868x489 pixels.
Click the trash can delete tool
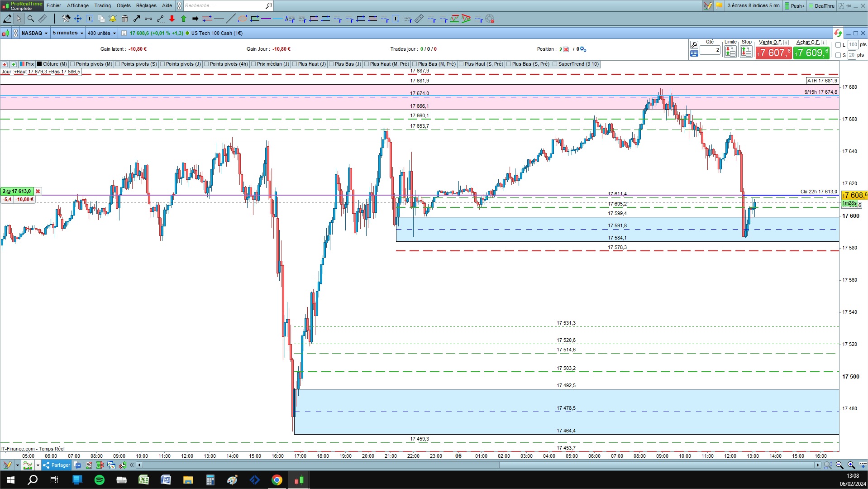(x=125, y=19)
